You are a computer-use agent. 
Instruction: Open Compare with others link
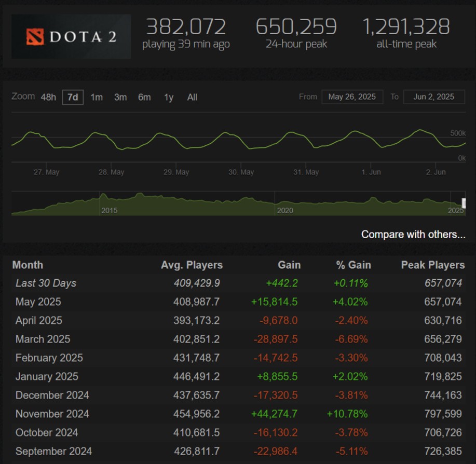pos(413,234)
